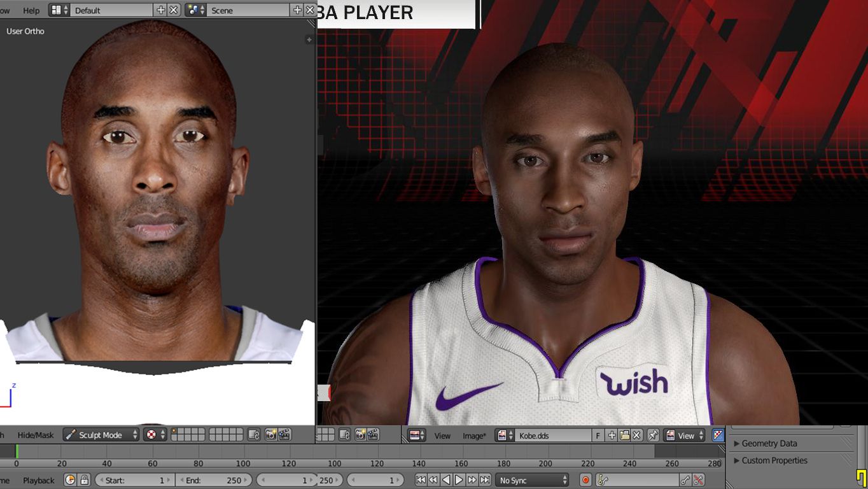Click the Kobe.dds image name field

[552, 436]
